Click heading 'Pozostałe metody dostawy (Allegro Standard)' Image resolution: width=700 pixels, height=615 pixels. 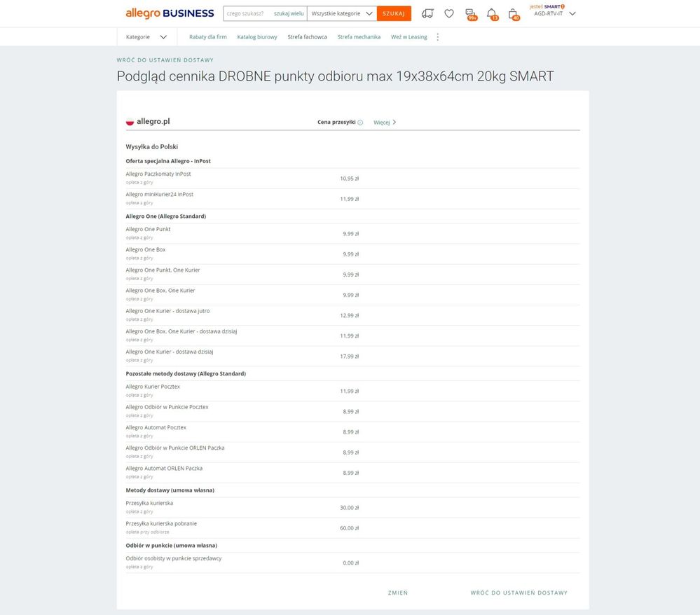pos(186,374)
